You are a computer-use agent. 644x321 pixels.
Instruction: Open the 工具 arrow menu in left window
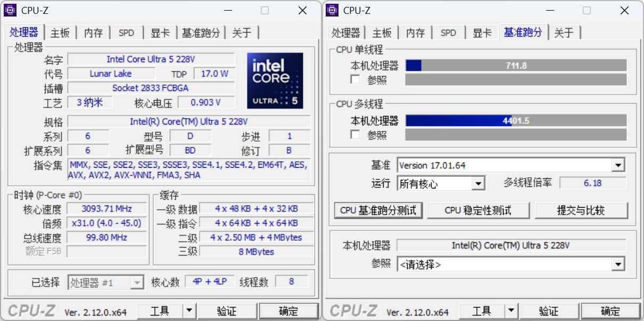pos(189,311)
